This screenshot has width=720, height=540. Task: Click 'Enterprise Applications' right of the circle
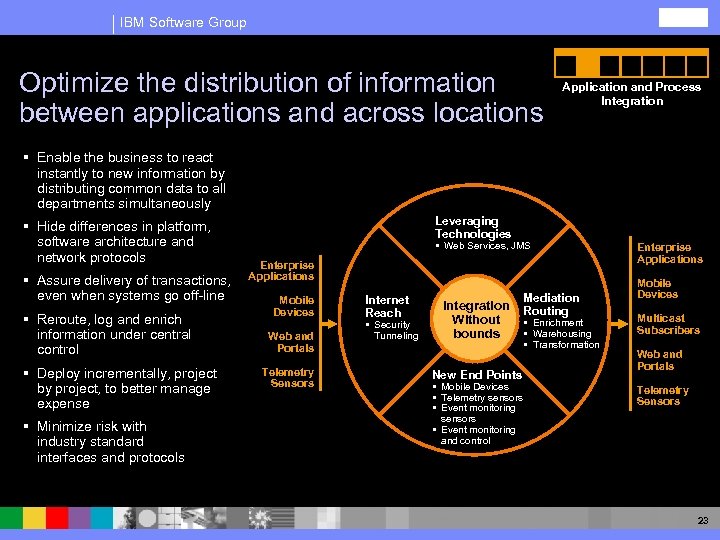[x=669, y=253]
